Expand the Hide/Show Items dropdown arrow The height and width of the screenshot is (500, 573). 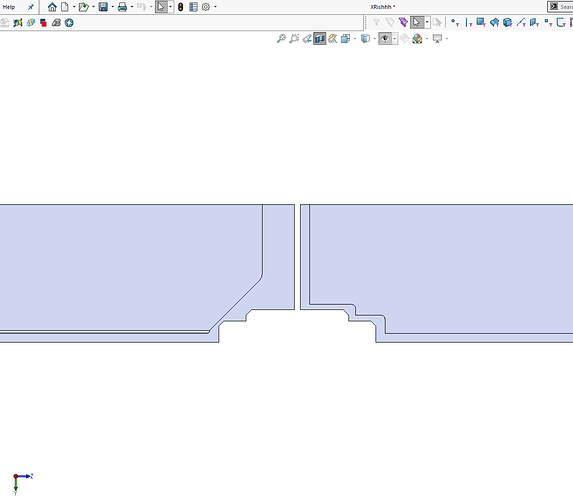[x=395, y=38]
